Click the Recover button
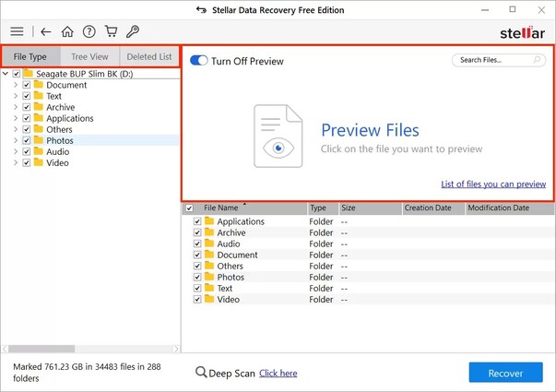 tap(505, 373)
